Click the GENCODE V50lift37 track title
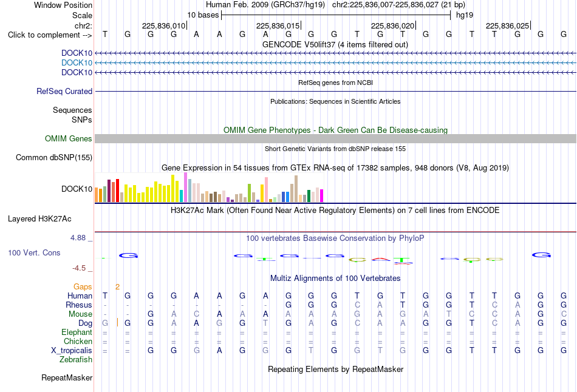 [335, 44]
